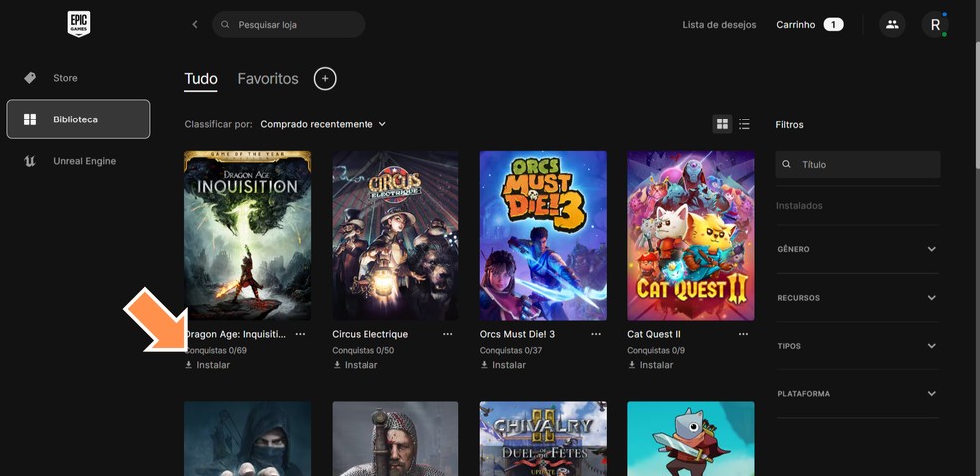This screenshot has width=980, height=476.
Task: Click download icon under Dragon Age: Inquisition
Action: 189,364
